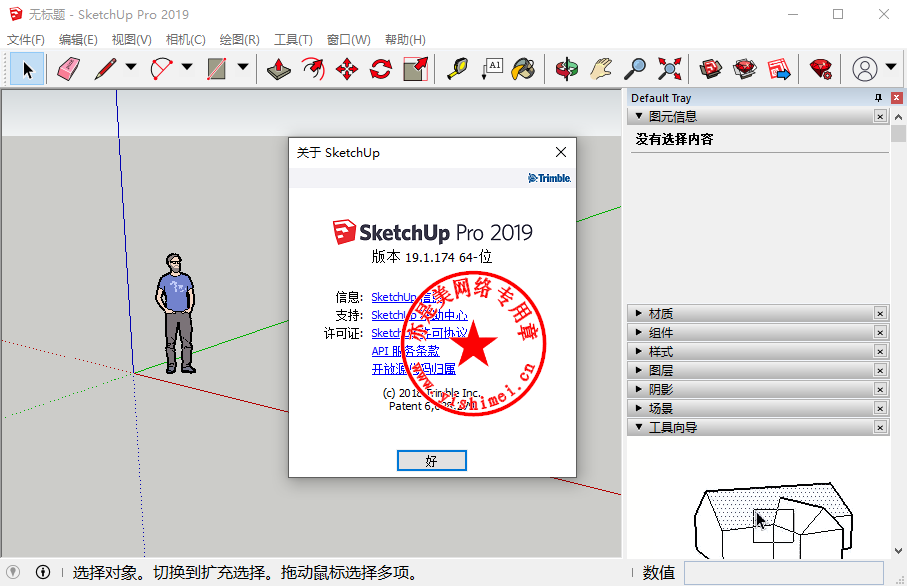
Task: Open the shape tool dropdown arrow
Action: coord(243,67)
